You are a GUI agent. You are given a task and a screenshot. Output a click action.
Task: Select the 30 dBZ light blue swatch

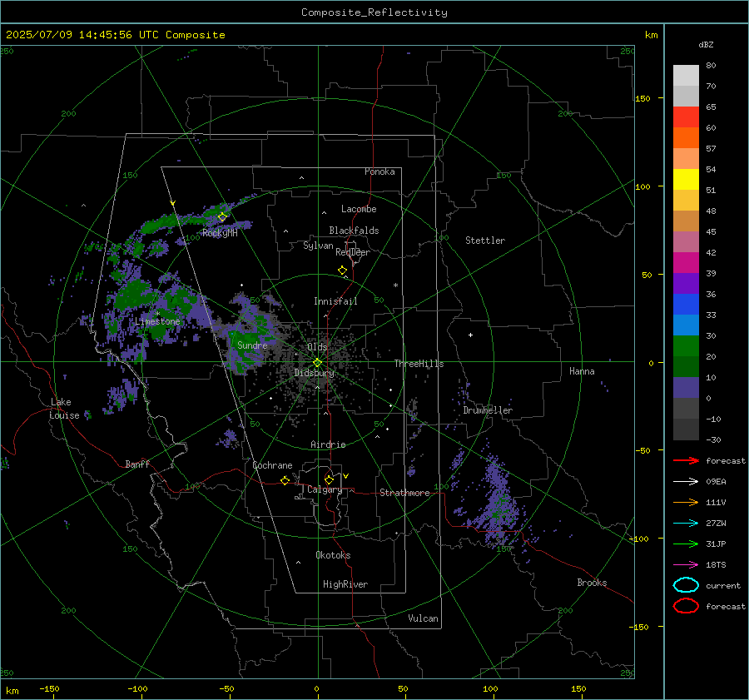686,325
